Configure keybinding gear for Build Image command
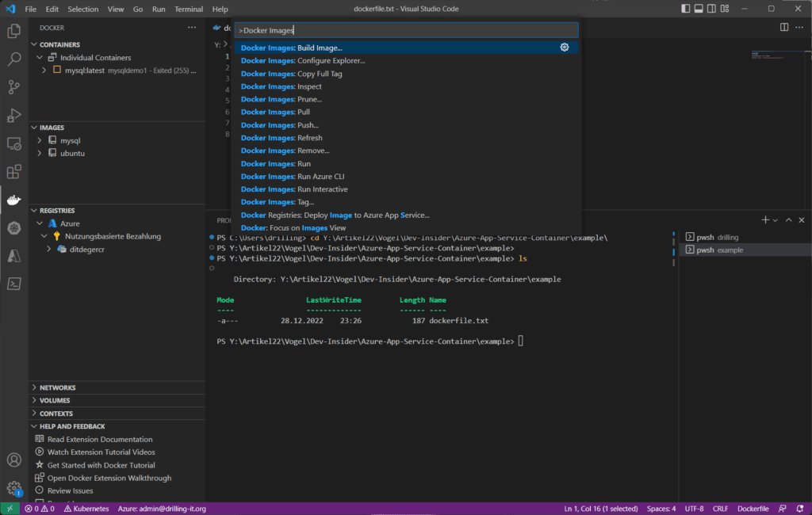 pos(565,48)
